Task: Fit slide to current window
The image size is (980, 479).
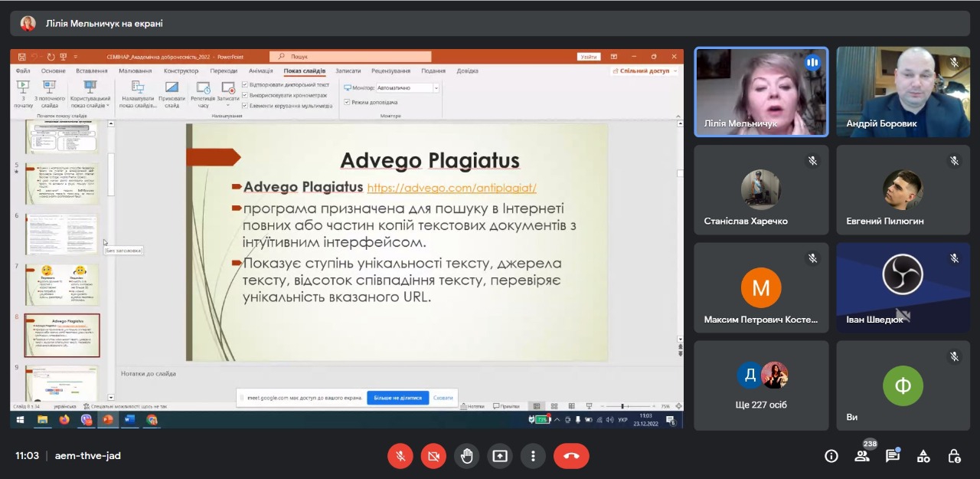Action: 678,406
